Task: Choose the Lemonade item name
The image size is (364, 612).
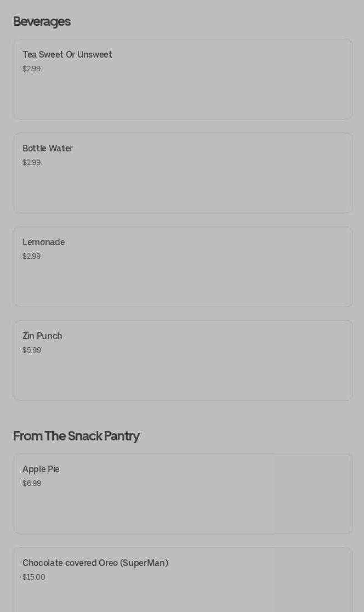Action: [43, 242]
